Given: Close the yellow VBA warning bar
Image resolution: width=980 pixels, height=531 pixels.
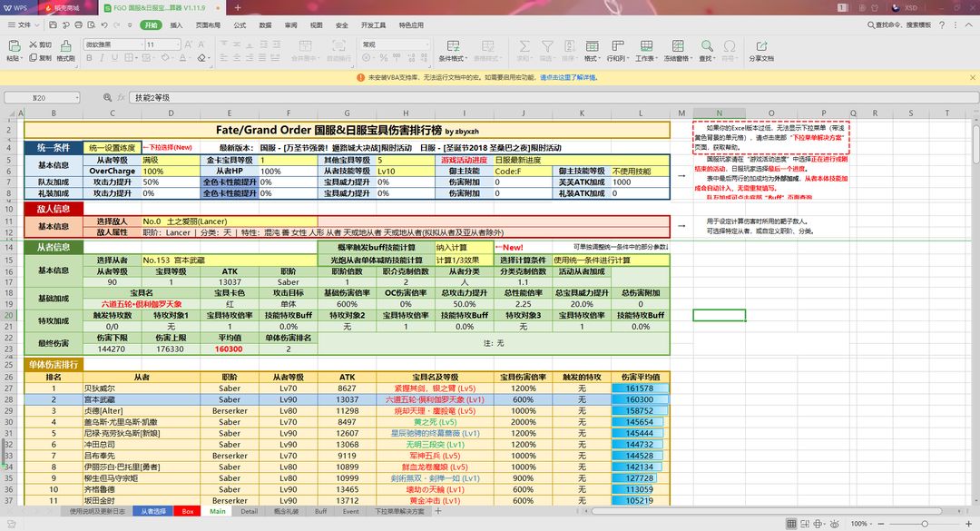Looking at the screenshot, I should (x=973, y=77).
